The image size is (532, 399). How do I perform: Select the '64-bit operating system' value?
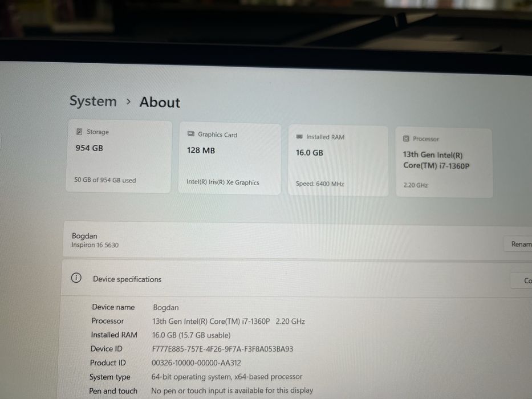coord(227,377)
